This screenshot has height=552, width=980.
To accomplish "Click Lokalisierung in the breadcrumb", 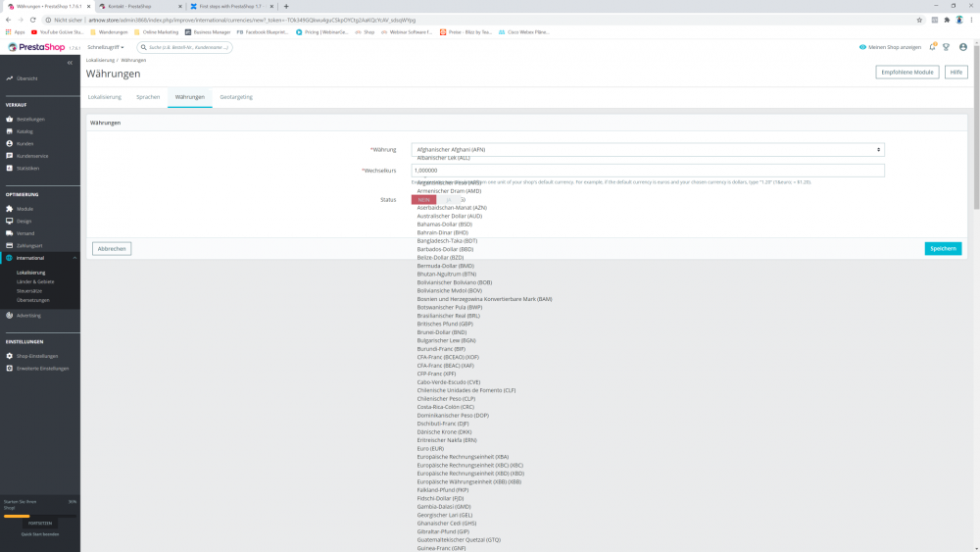I will pyautogui.click(x=100, y=60).
